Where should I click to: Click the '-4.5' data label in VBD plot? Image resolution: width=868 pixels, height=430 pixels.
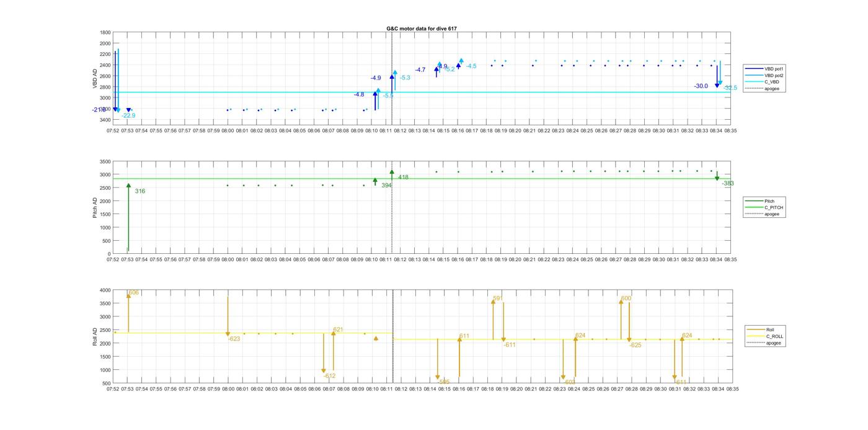(471, 66)
